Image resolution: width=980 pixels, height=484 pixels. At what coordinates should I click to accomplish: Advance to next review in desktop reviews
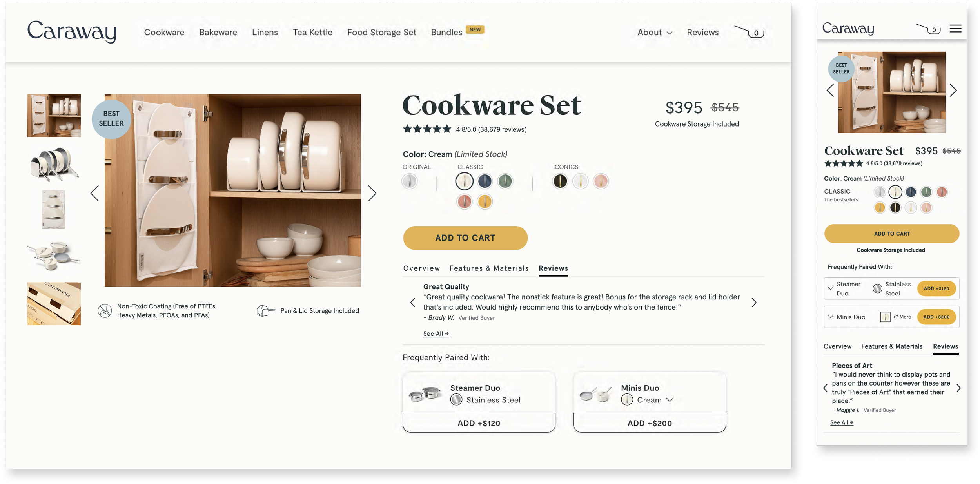tap(754, 302)
